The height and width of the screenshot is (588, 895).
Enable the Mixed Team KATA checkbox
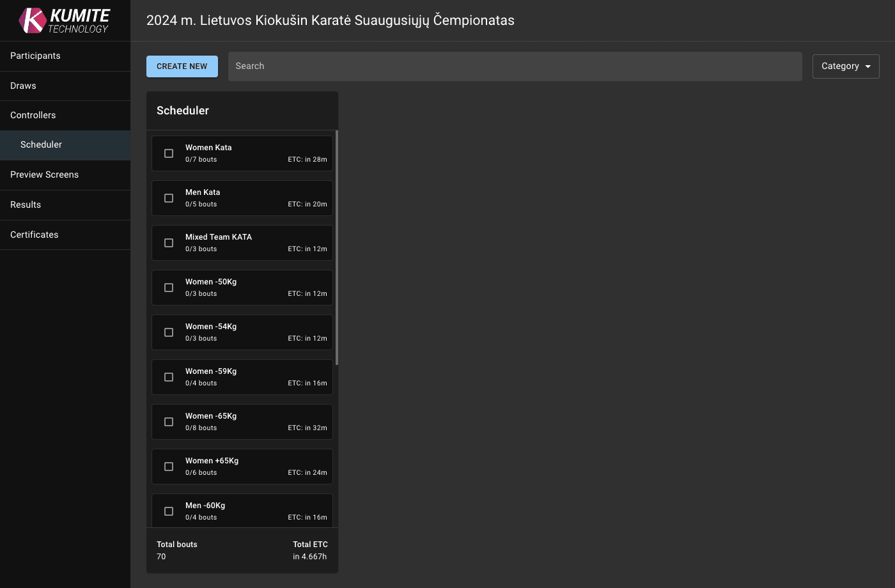pos(168,242)
